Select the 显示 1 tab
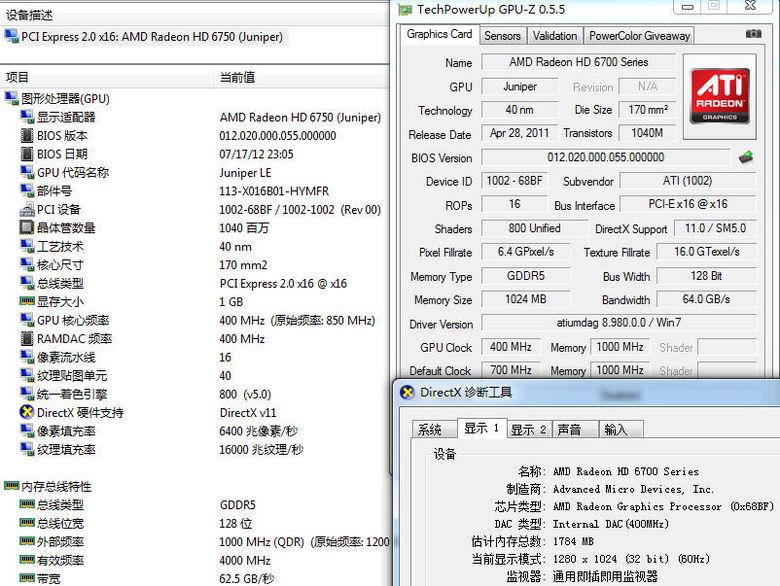Screen dimensions: 780x586 coord(482,428)
